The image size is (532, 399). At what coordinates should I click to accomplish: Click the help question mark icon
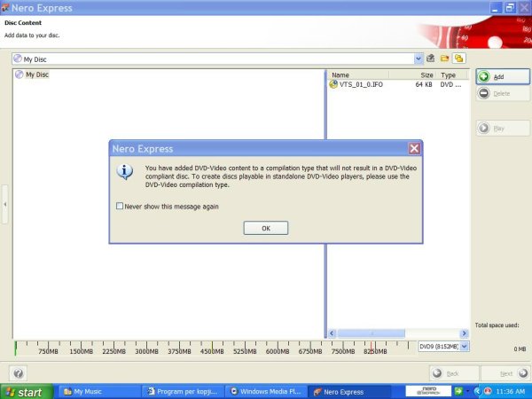tap(18, 373)
